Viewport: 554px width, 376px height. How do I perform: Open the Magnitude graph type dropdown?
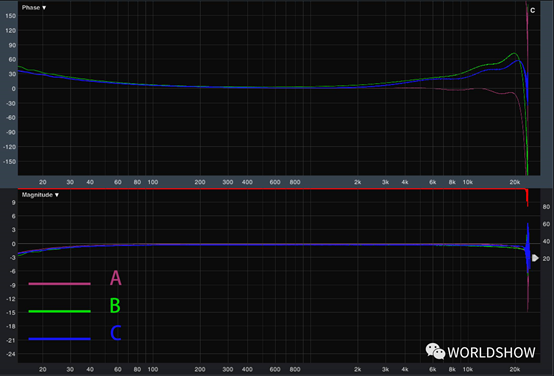(x=40, y=195)
